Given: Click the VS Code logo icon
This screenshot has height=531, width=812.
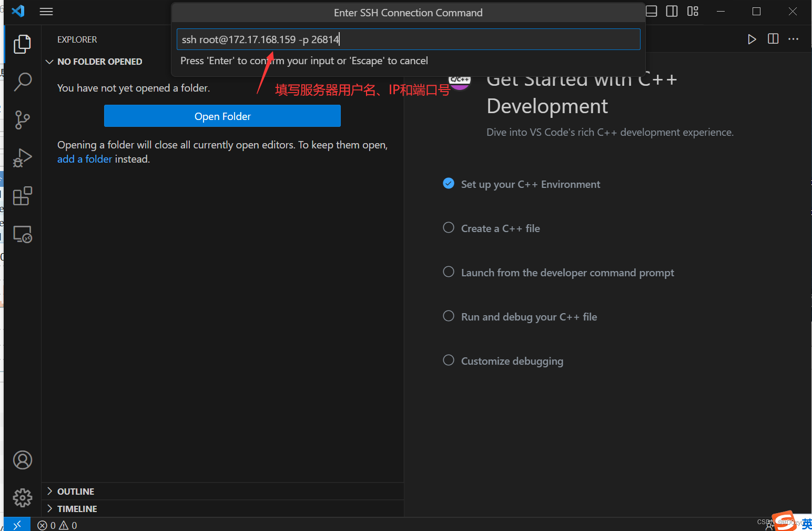Looking at the screenshot, I should tap(18, 11).
